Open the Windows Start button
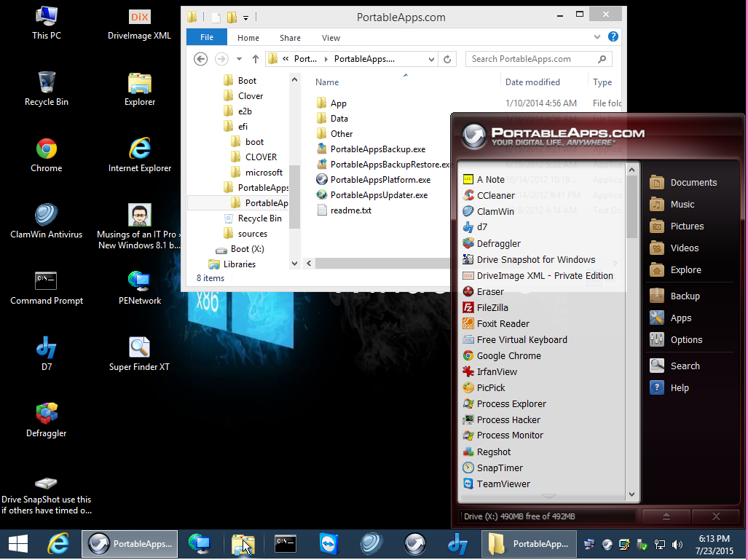The height and width of the screenshot is (560, 748). [18, 544]
